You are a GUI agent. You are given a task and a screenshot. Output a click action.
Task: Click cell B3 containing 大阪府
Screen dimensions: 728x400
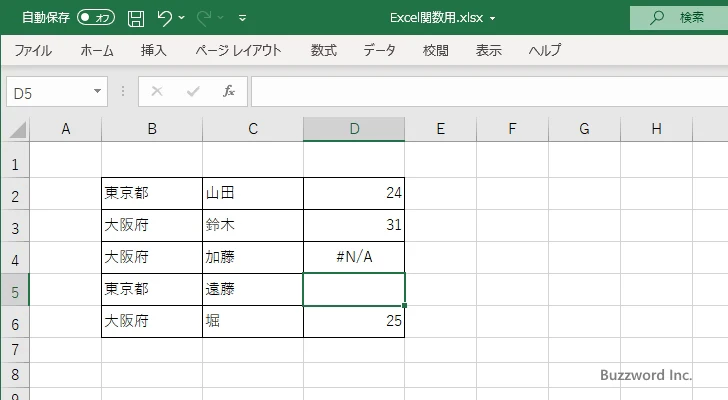click(152, 226)
